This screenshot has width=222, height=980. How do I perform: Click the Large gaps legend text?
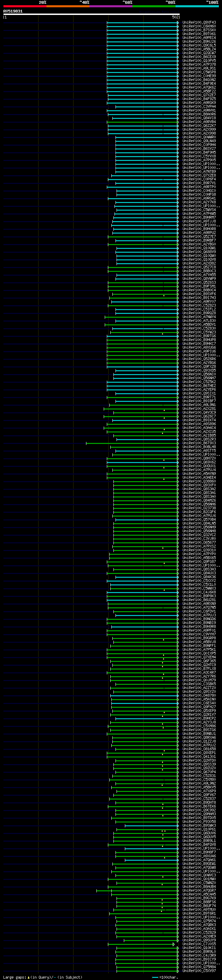coord(43,977)
